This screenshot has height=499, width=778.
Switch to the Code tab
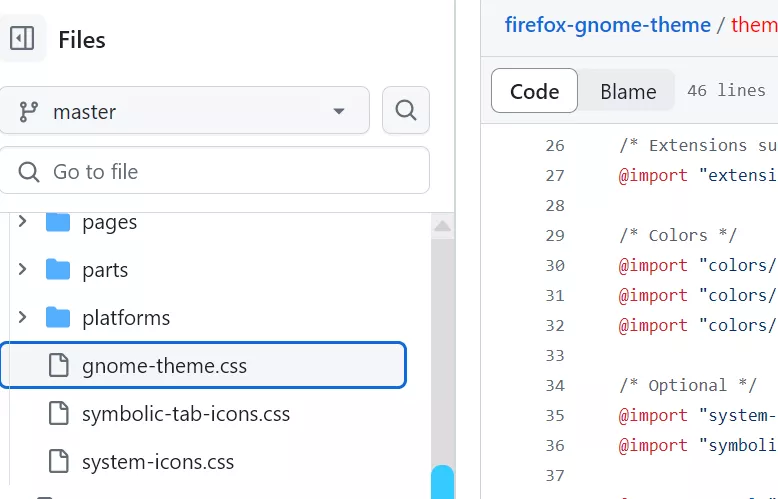point(534,91)
